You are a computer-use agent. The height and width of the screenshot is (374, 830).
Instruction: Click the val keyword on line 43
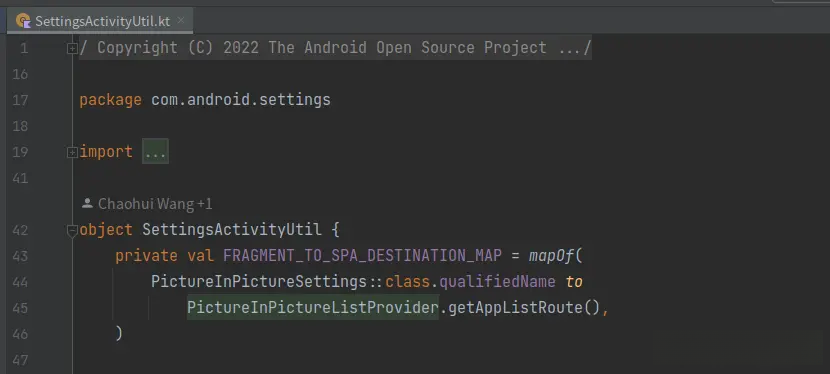pos(200,256)
